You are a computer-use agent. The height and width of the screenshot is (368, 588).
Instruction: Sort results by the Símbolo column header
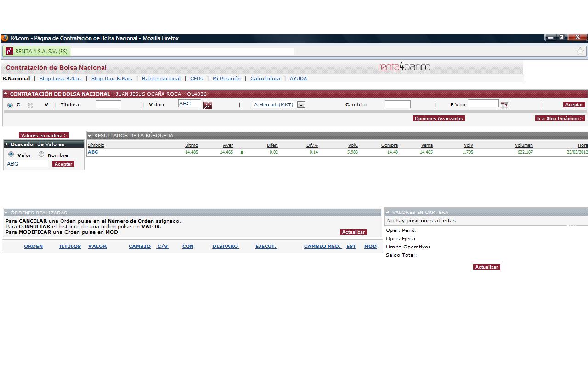point(96,145)
